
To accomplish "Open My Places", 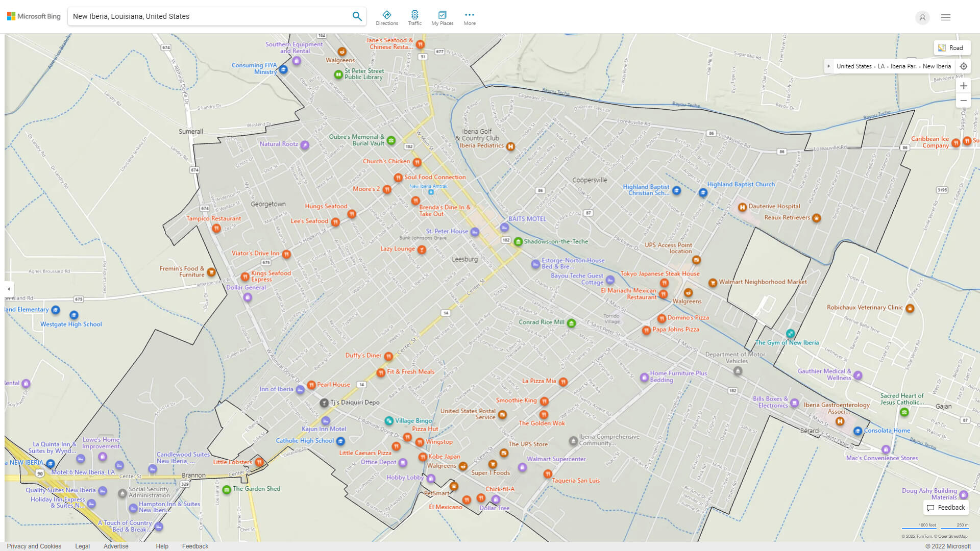I will (x=442, y=18).
